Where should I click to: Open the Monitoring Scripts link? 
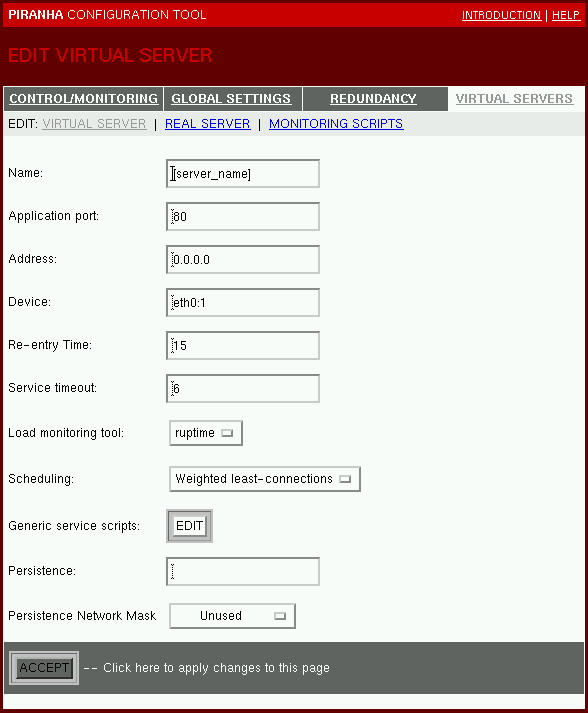click(x=336, y=124)
